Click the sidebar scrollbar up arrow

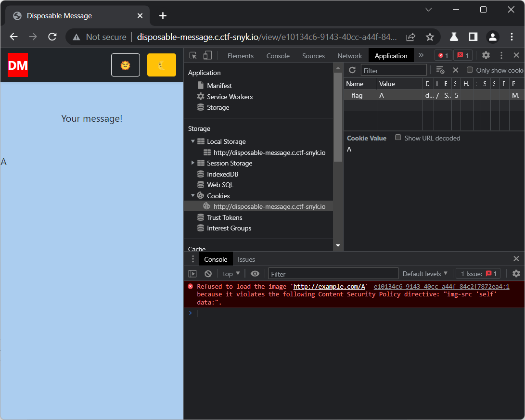click(x=338, y=68)
